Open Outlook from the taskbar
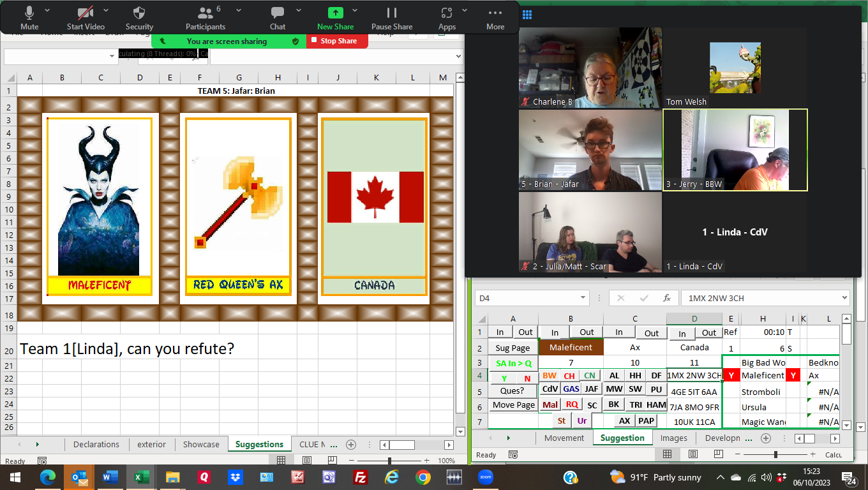This screenshot has width=868, height=490. (x=79, y=477)
